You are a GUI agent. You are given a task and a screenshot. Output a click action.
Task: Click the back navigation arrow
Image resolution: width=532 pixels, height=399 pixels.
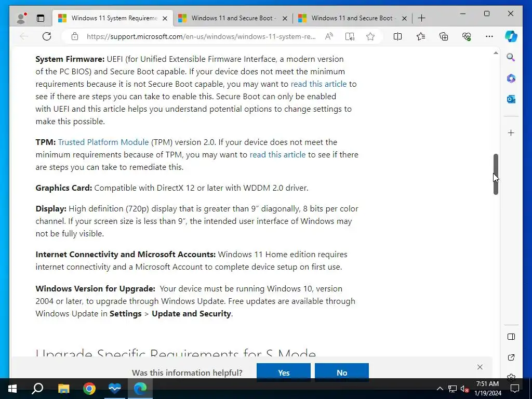24,36
